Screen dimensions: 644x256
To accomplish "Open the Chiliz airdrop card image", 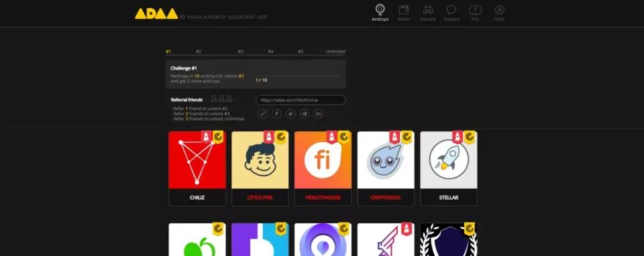I will pos(197,160).
